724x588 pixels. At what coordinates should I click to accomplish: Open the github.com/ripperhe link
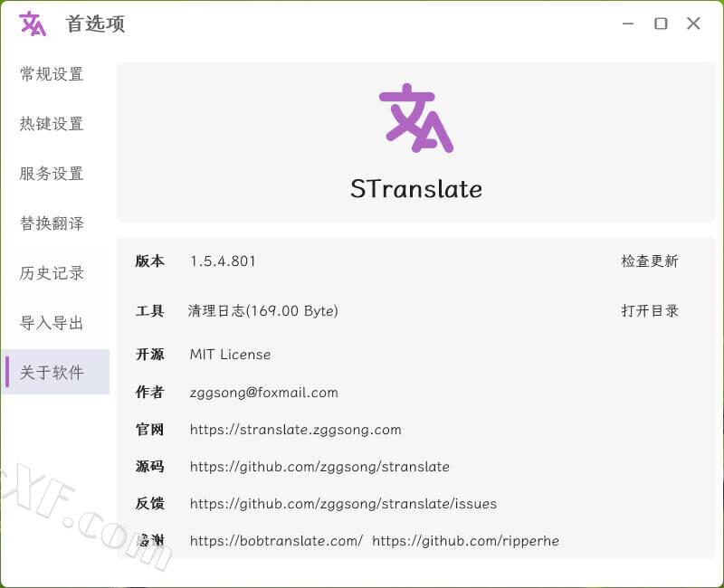(465, 540)
